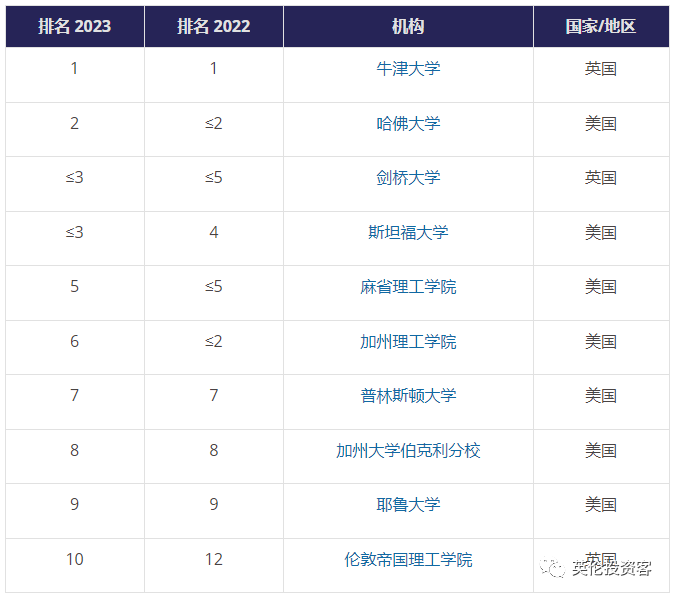Open the 麻省理工学院 link
The image size is (673, 597).
pos(408,287)
